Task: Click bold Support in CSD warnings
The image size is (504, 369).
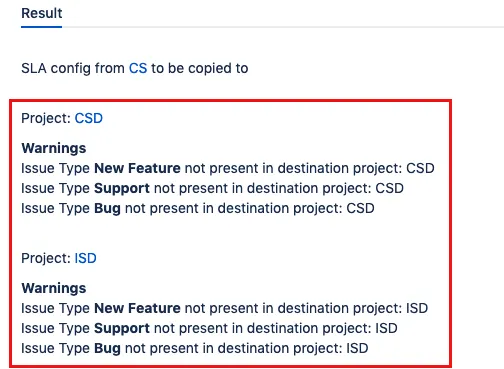Action: 122,188
